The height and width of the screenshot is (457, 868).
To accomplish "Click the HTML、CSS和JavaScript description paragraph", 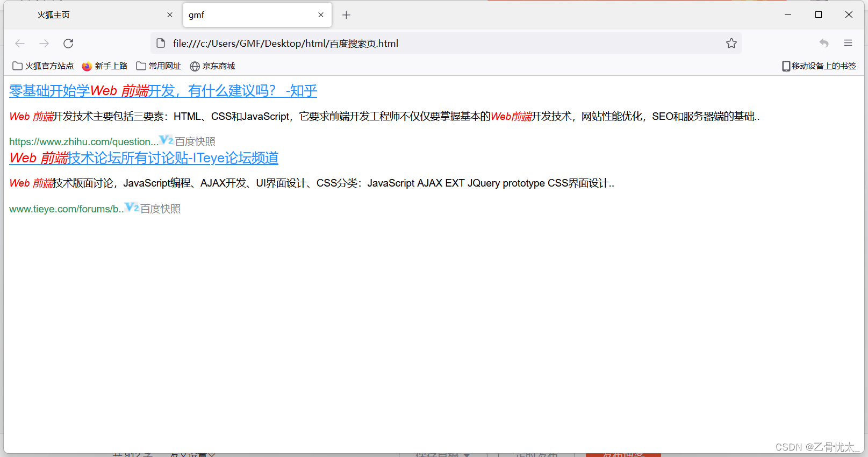I will tap(384, 117).
